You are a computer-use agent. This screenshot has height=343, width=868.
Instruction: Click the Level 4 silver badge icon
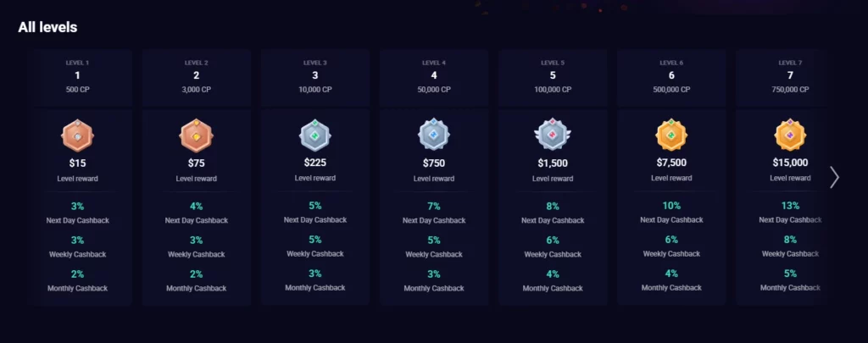434,135
